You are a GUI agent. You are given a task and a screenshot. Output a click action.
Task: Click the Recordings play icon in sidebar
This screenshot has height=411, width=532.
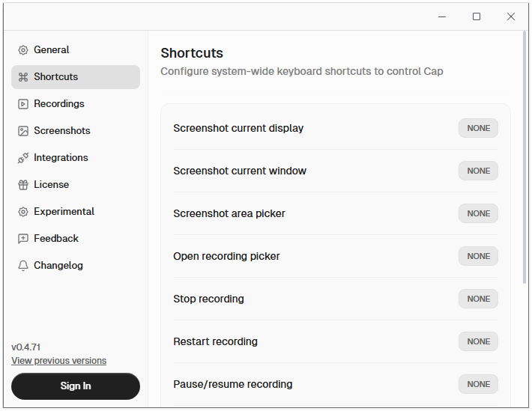(x=23, y=104)
